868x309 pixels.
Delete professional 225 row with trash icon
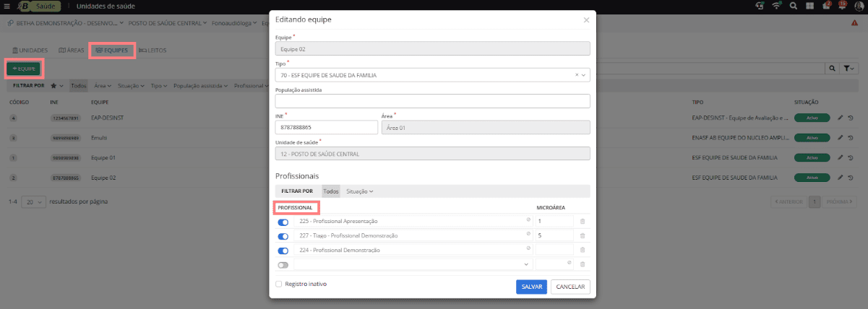(x=583, y=221)
